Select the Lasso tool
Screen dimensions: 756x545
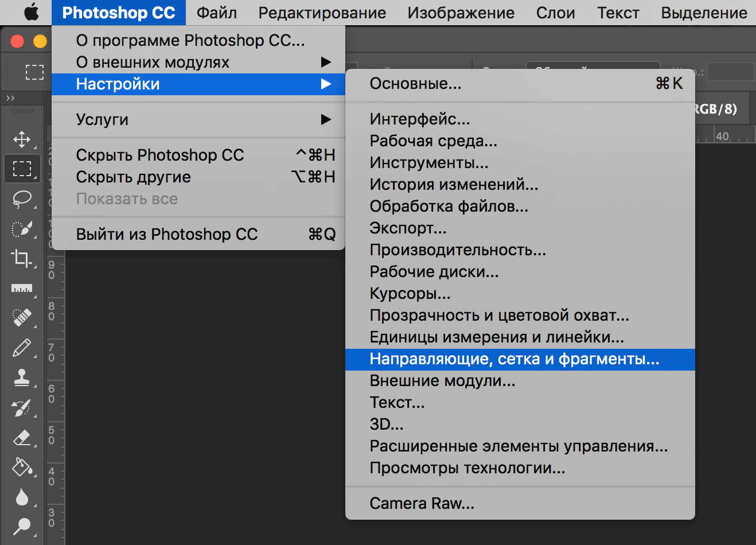[22, 198]
